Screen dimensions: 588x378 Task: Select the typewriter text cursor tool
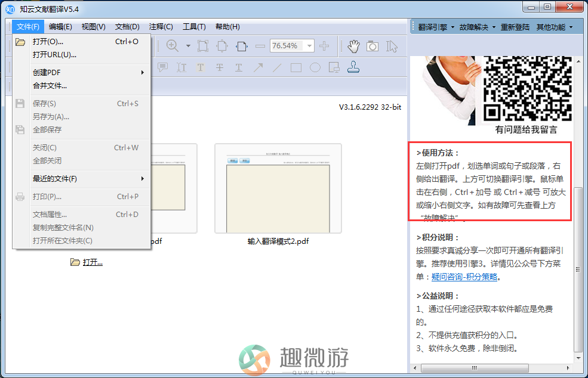tap(181, 67)
